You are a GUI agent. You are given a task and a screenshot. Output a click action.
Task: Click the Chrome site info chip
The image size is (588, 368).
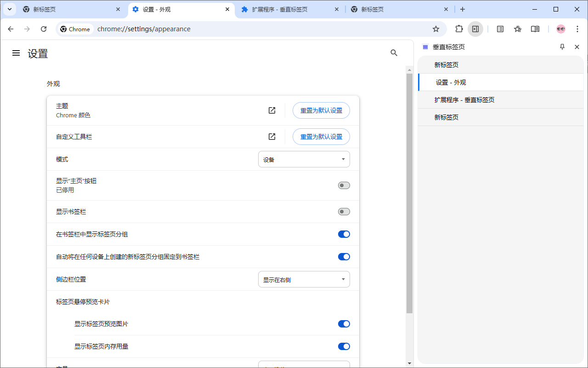[x=75, y=29]
